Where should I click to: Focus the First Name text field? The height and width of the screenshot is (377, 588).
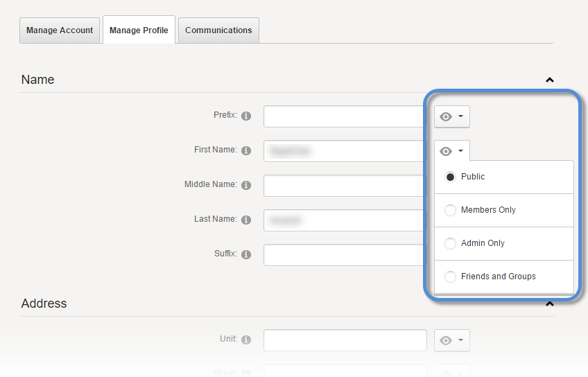coord(345,151)
